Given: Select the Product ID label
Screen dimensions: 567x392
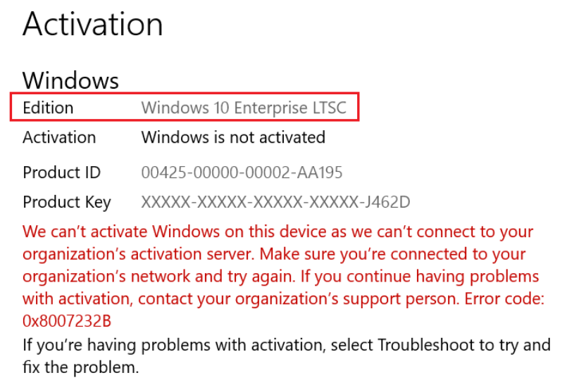Looking at the screenshot, I should [x=62, y=172].
